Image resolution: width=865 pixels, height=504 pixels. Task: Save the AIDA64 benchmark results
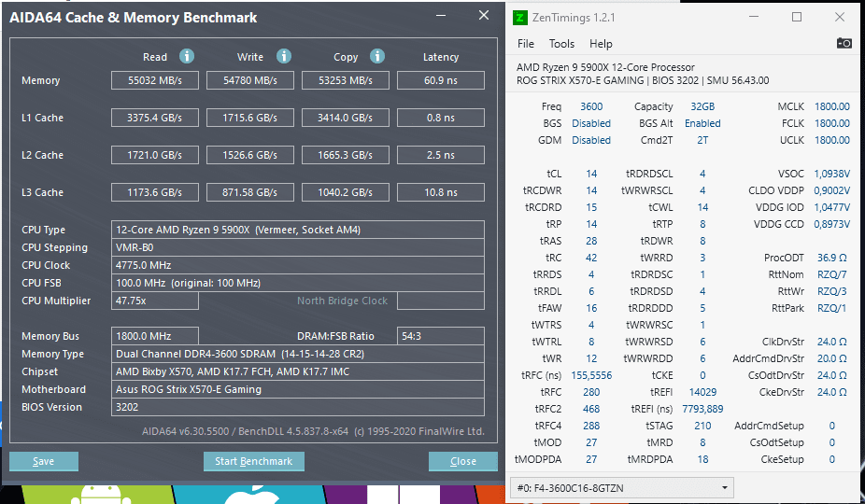(x=44, y=461)
